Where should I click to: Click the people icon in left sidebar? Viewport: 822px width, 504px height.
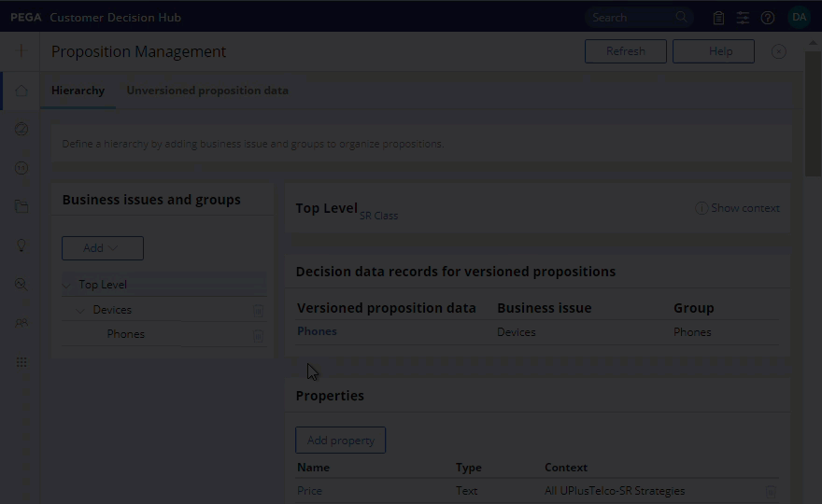click(21, 323)
